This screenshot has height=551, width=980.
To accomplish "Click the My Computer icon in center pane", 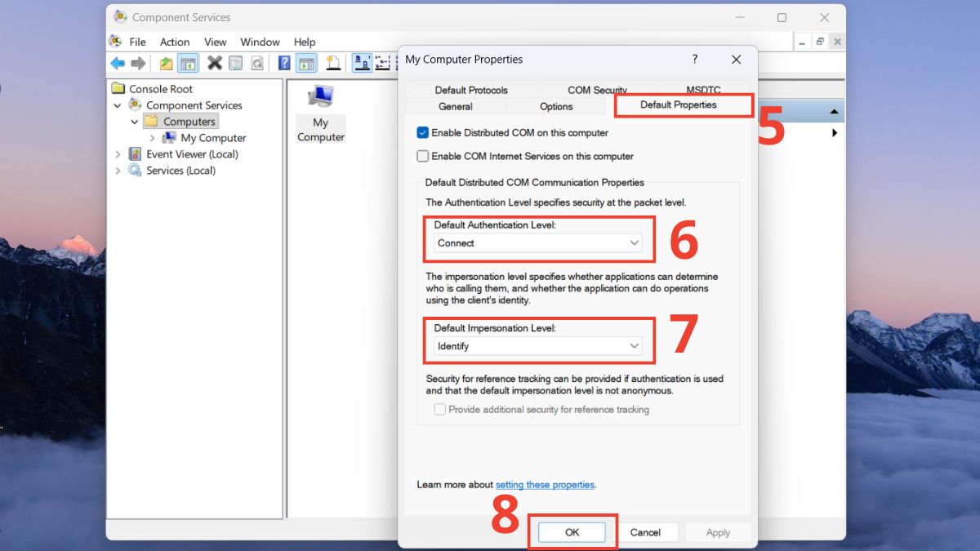I will pyautogui.click(x=320, y=114).
